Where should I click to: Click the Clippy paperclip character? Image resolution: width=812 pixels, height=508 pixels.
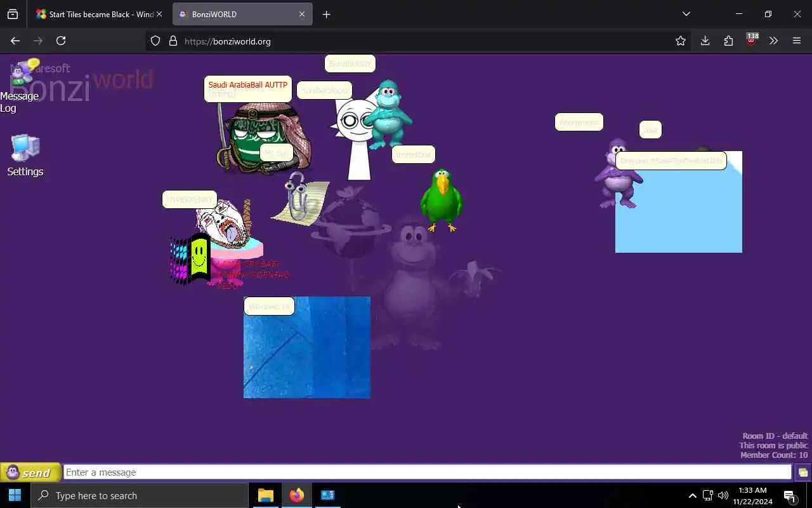click(300, 198)
